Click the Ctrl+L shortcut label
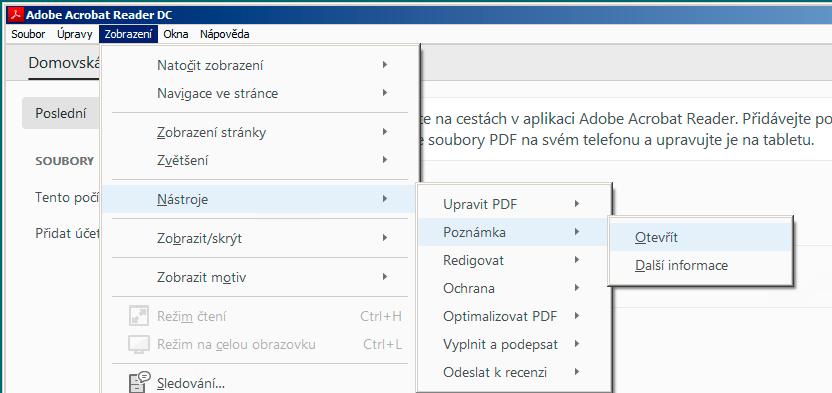This screenshot has width=832, height=393. pyautogui.click(x=383, y=345)
